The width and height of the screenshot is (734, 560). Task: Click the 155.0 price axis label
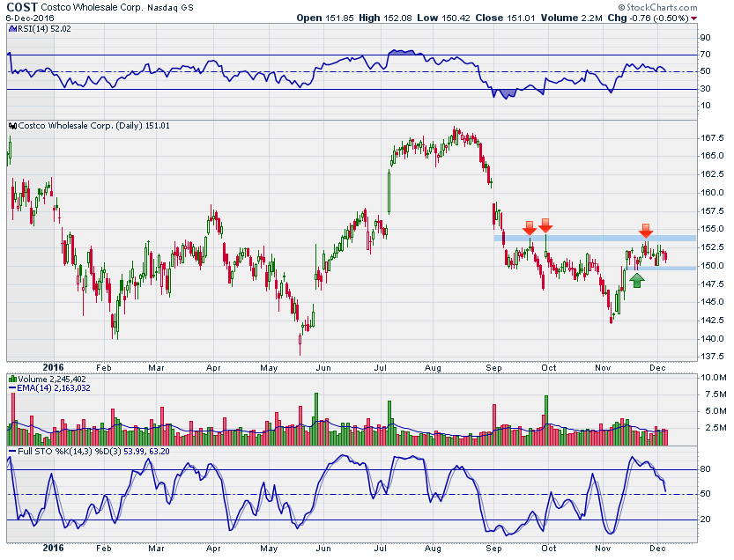click(712, 229)
